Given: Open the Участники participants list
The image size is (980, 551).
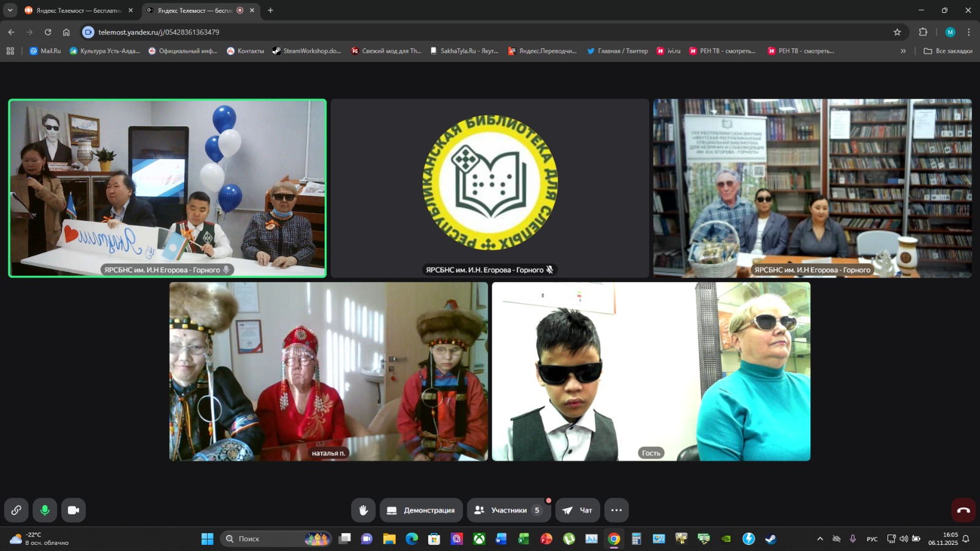Looking at the screenshot, I should 508,510.
